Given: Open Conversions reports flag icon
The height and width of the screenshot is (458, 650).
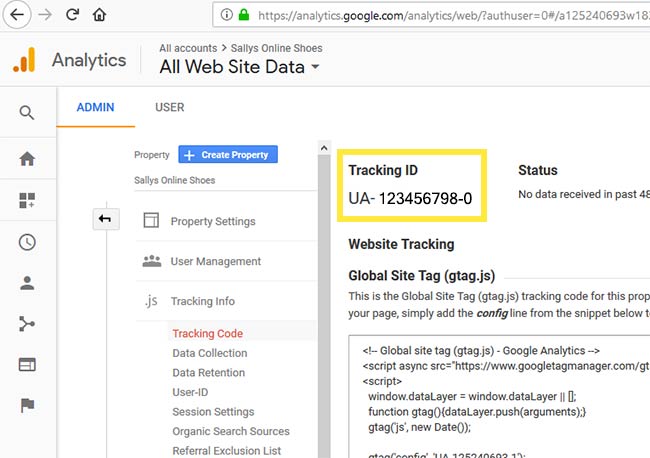Looking at the screenshot, I should pos(27,405).
